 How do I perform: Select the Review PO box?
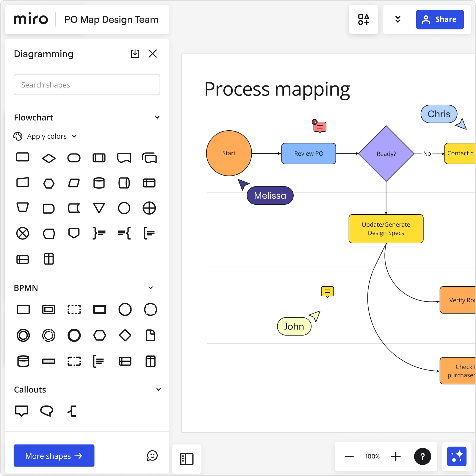(x=309, y=154)
